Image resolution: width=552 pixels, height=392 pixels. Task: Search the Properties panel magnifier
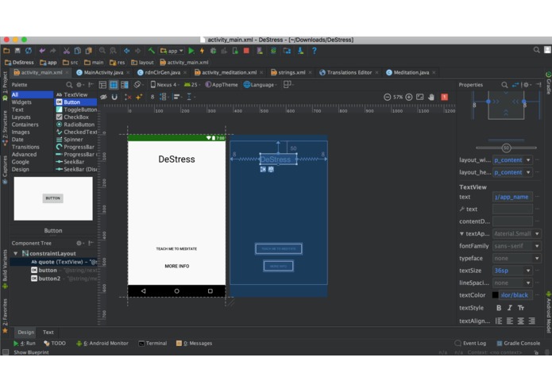pos(504,85)
